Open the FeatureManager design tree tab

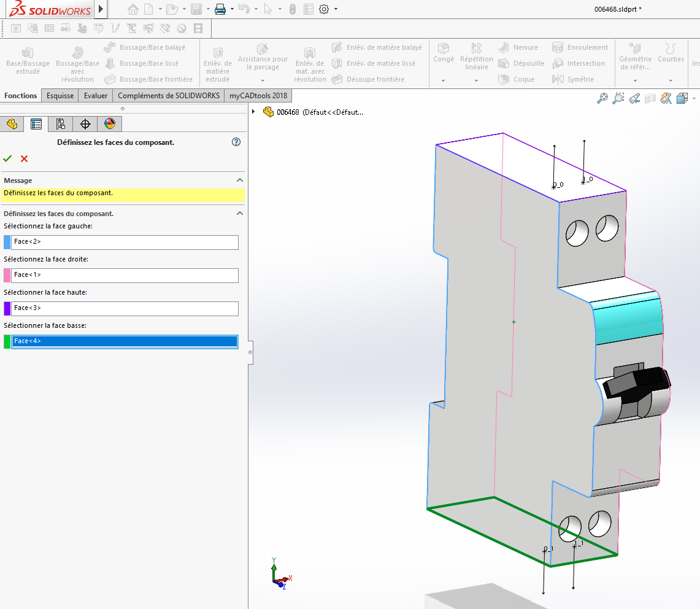point(12,124)
